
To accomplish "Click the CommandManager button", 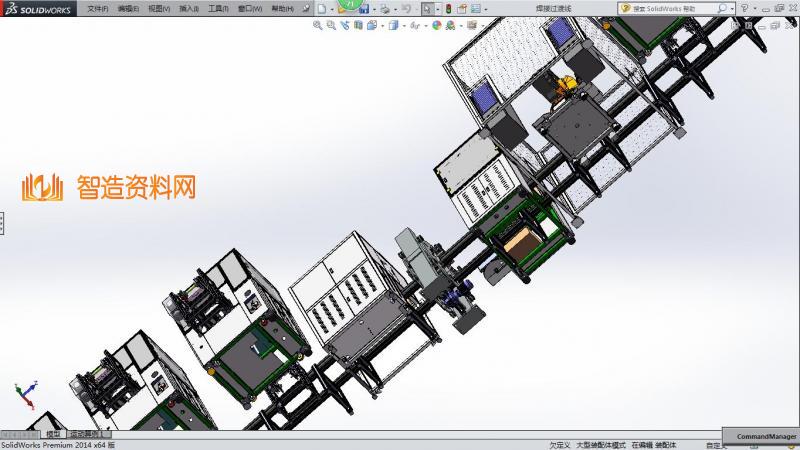I will 766,437.
